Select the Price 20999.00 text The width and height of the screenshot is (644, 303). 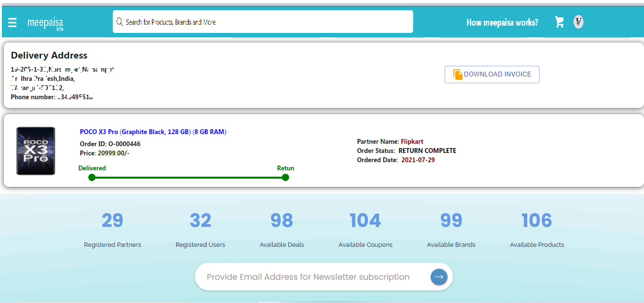(105, 153)
